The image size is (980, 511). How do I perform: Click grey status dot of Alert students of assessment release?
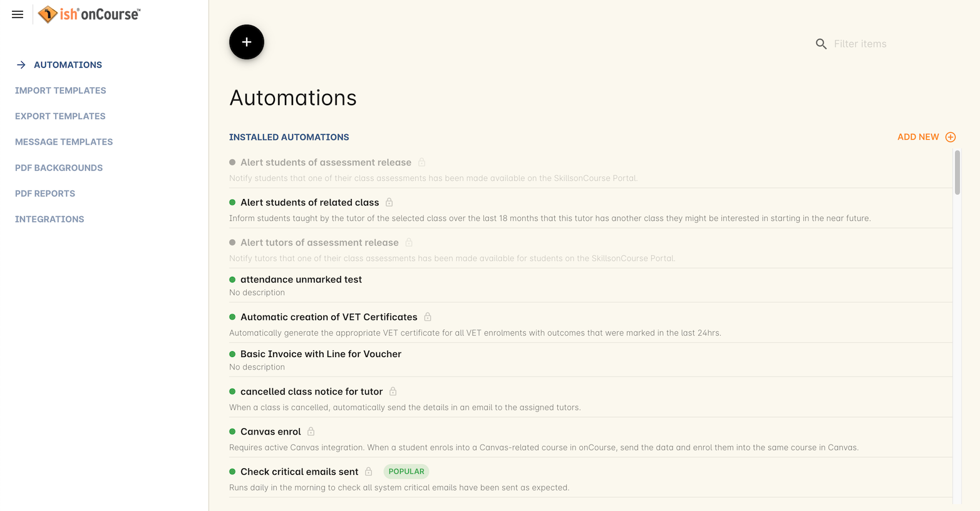(232, 162)
